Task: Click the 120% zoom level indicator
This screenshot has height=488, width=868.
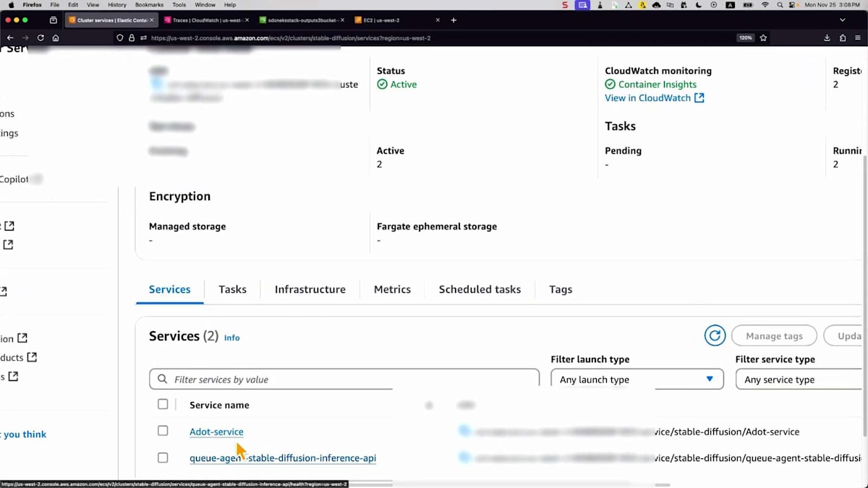Action: point(745,38)
